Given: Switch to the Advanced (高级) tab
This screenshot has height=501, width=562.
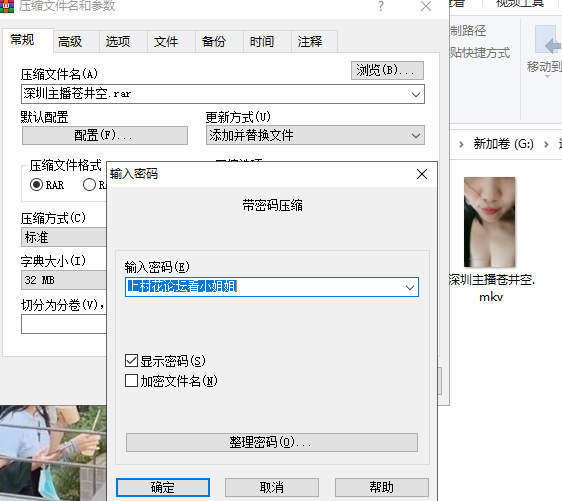Looking at the screenshot, I should pos(70,42).
